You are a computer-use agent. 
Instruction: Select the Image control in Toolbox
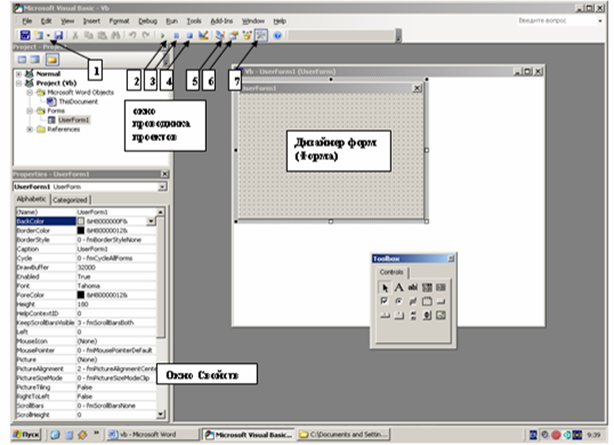(x=441, y=316)
